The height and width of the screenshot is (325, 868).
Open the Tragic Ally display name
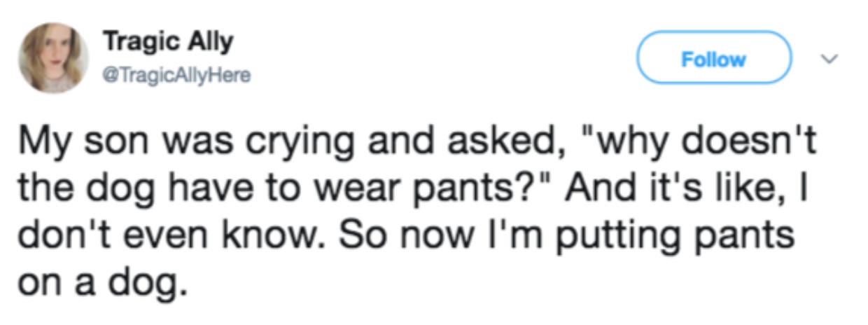pyautogui.click(x=167, y=41)
